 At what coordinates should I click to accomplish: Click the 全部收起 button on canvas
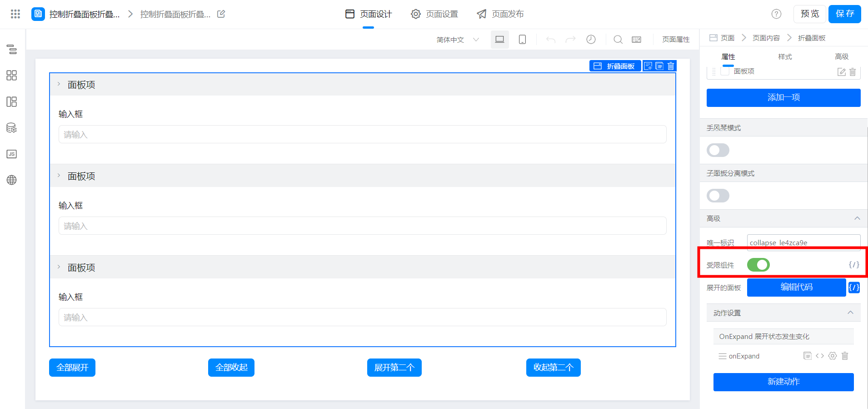tap(231, 368)
